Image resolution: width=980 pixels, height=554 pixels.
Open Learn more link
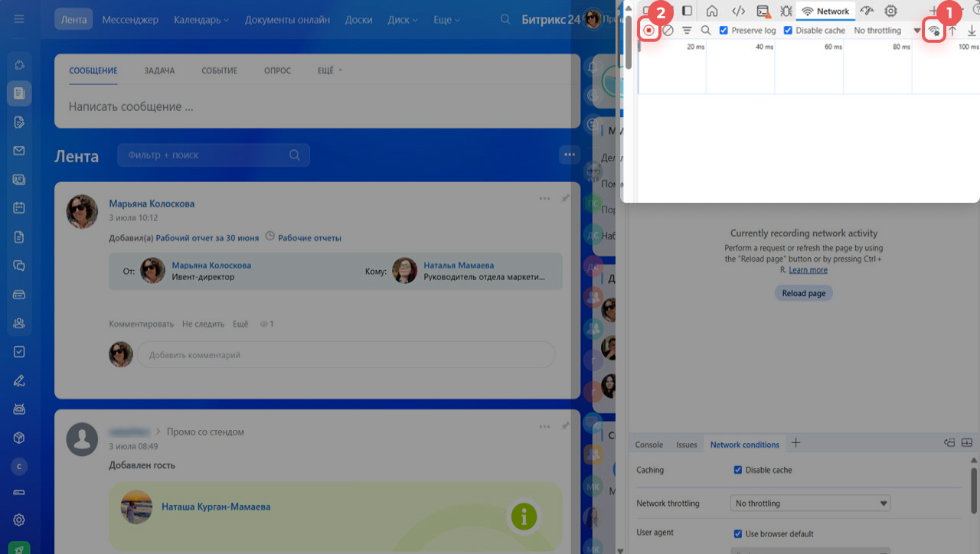[808, 270]
